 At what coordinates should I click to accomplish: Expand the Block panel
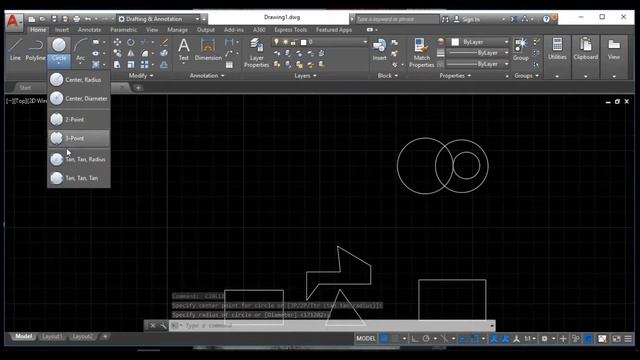tap(387, 76)
